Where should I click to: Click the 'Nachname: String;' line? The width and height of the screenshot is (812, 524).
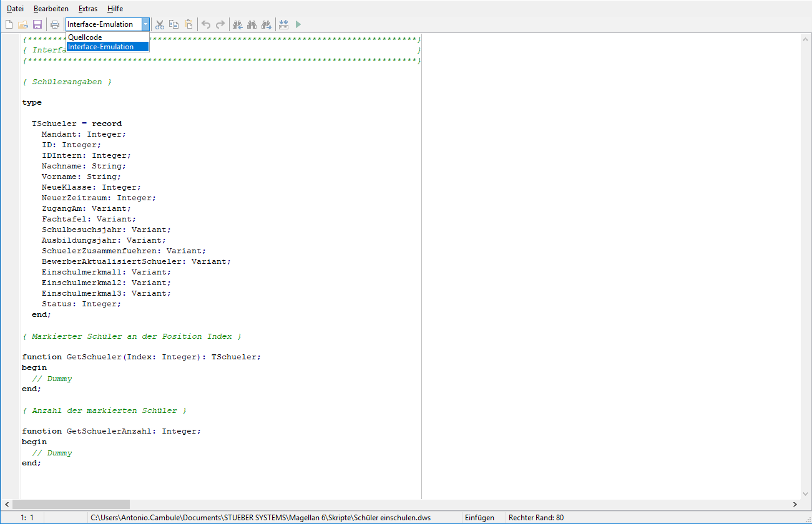(x=84, y=166)
